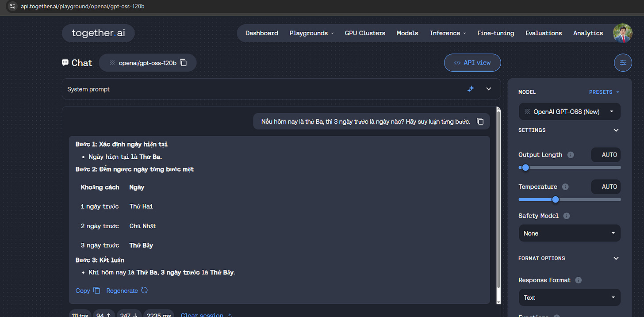Screen dimensions: 644x317
Task: Click the Khoảng cách column header
Action: (x=100, y=187)
